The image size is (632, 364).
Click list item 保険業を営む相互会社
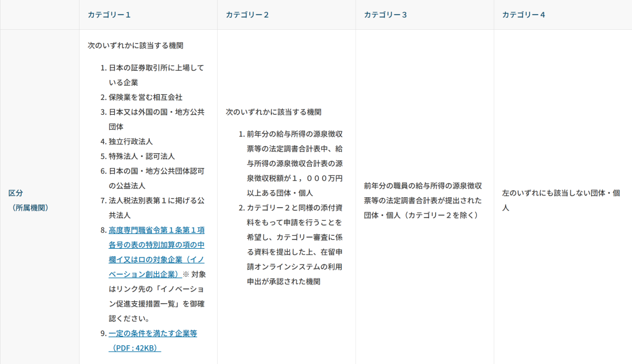[145, 97]
